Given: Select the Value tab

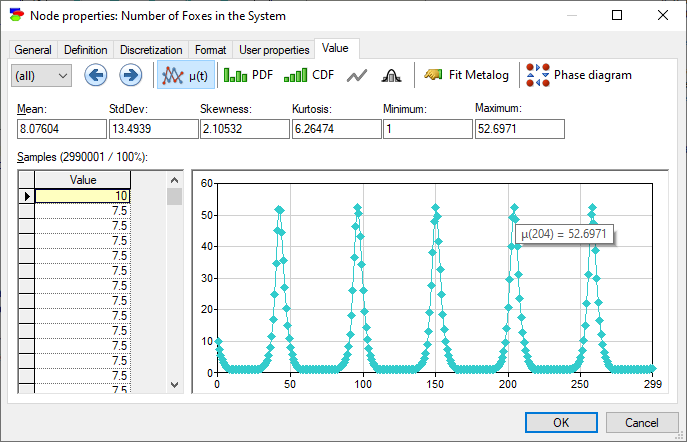Looking at the screenshot, I should 335,48.
